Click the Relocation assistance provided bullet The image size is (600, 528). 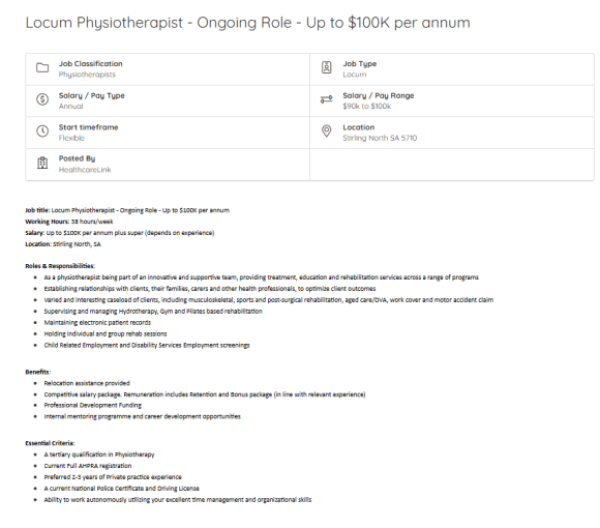tap(87, 383)
